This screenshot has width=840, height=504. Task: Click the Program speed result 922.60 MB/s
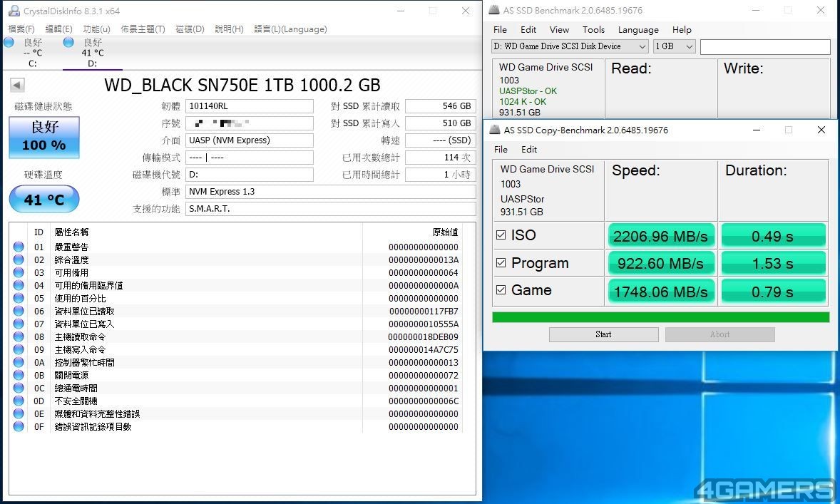[661, 263]
